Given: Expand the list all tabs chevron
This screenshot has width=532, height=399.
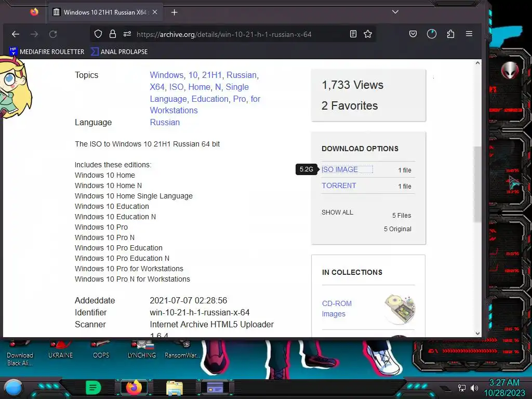Looking at the screenshot, I should point(395,12).
